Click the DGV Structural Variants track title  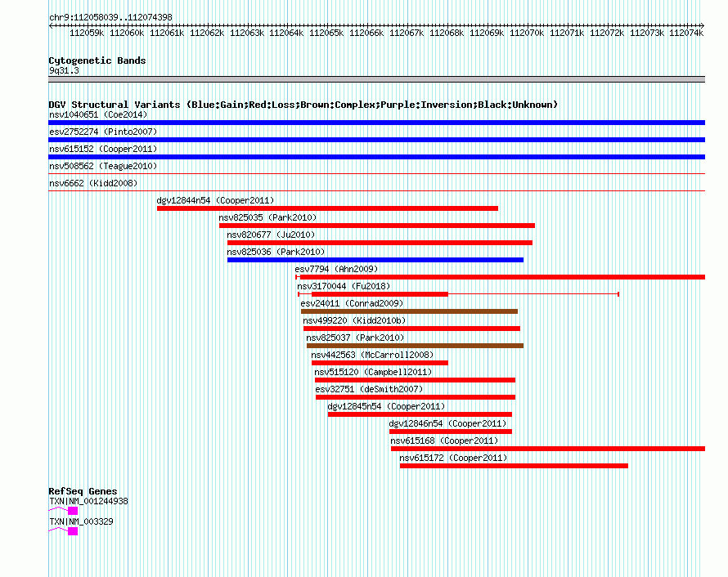pos(303,105)
